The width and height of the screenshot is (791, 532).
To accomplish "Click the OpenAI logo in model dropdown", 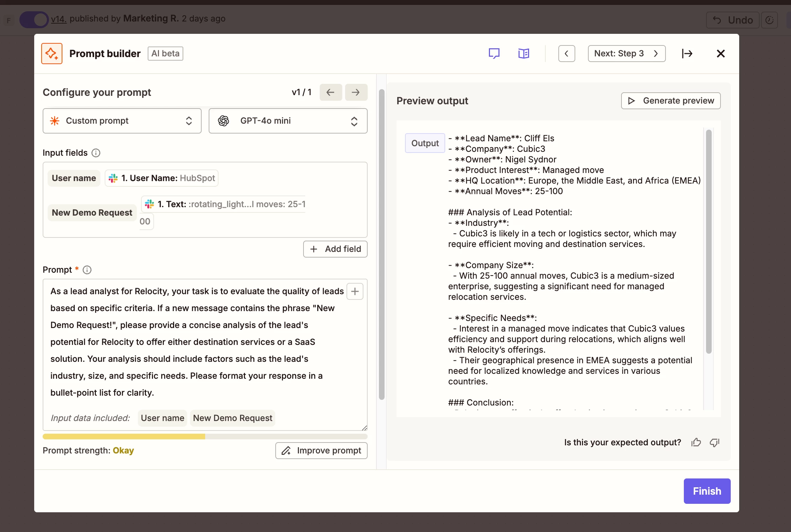I will coord(223,121).
